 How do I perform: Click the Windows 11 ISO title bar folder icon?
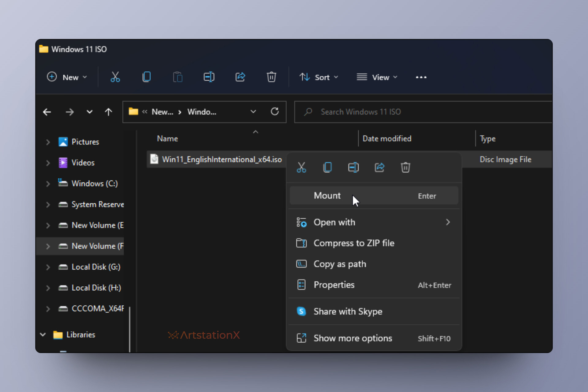[44, 49]
